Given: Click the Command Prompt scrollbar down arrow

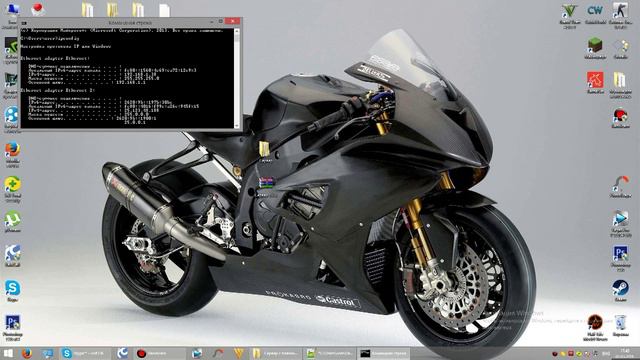Looking at the screenshot, I should coord(237,126).
